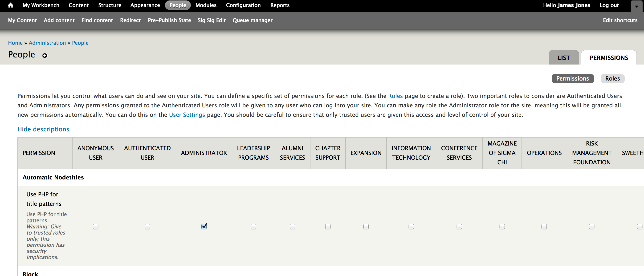The height and width of the screenshot is (276, 644).
Task: Select the Roles secondary tab
Action: point(612,78)
